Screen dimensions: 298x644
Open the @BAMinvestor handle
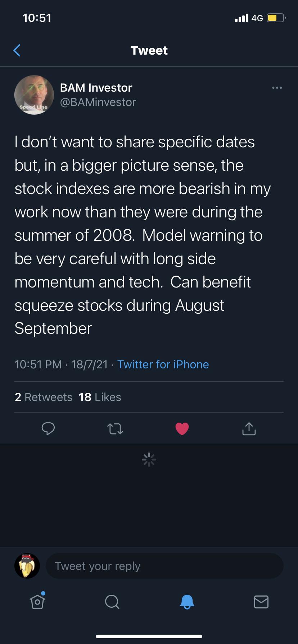pyautogui.click(x=98, y=102)
